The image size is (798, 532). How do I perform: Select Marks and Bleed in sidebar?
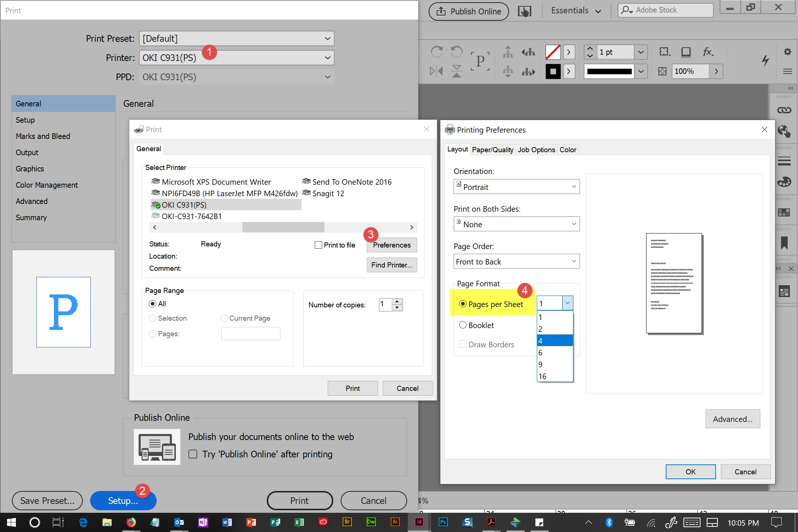43,136
